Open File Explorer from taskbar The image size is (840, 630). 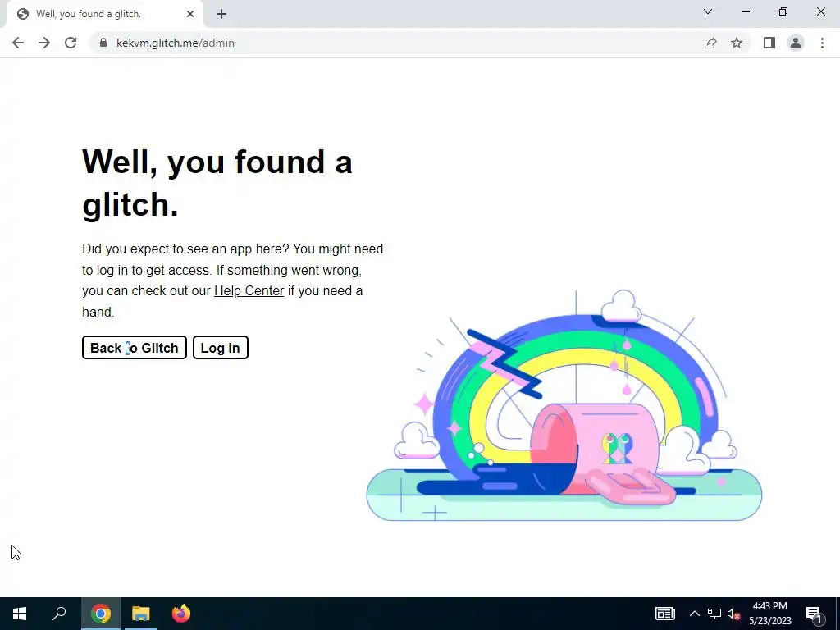pyautogui.click(x=141, y=614)
